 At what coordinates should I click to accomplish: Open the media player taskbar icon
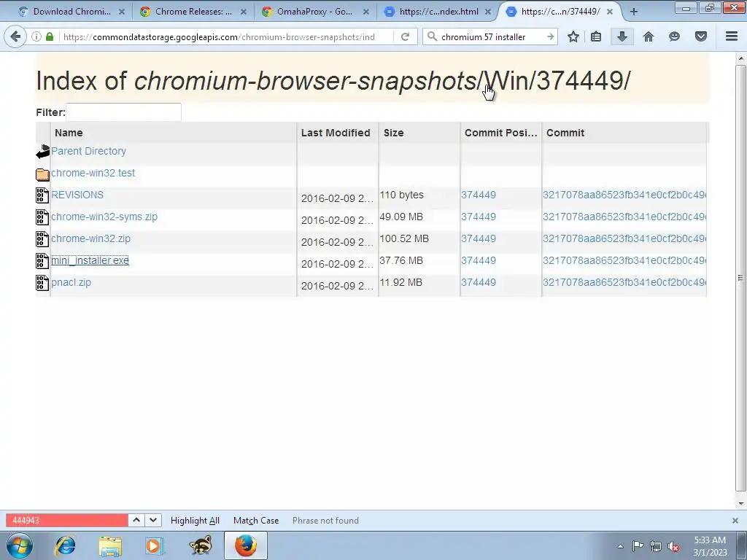click(155, 545)
